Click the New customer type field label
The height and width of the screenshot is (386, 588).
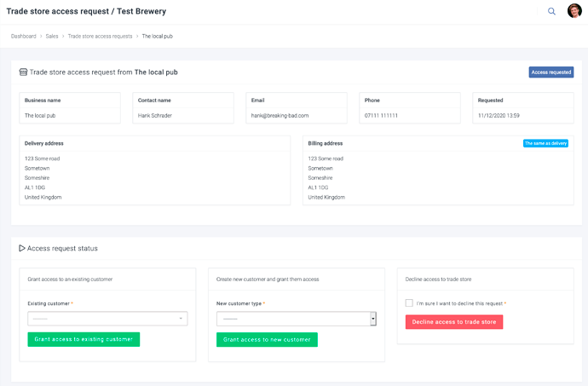[x=239, y=303]
